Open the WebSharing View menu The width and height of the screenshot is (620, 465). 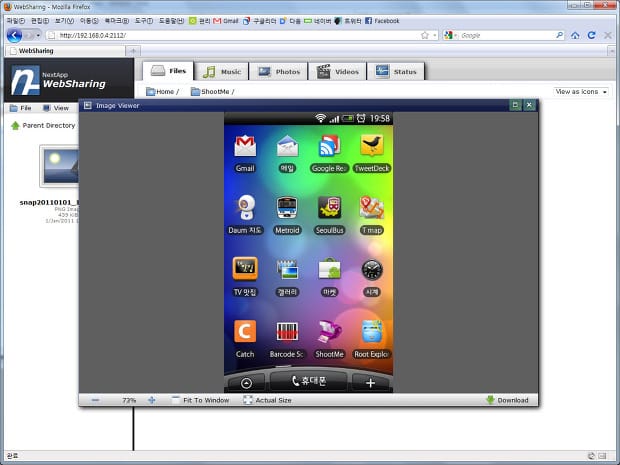56,108
